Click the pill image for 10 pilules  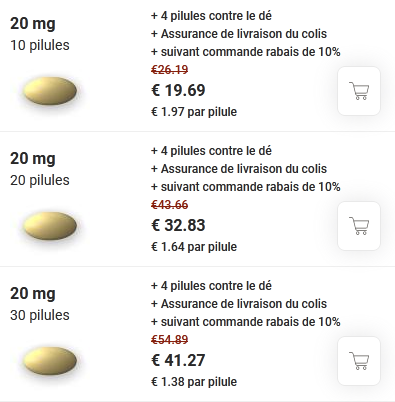click(50, 91)
